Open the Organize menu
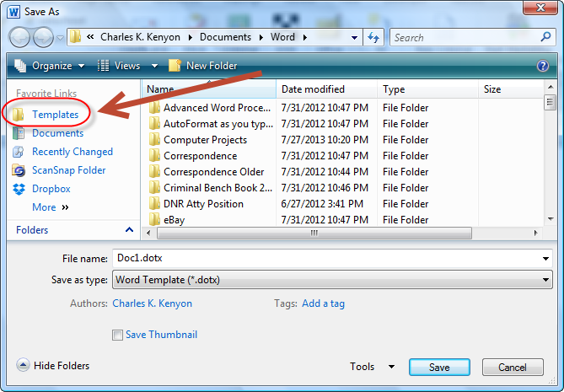 click(x=50, y=66)
